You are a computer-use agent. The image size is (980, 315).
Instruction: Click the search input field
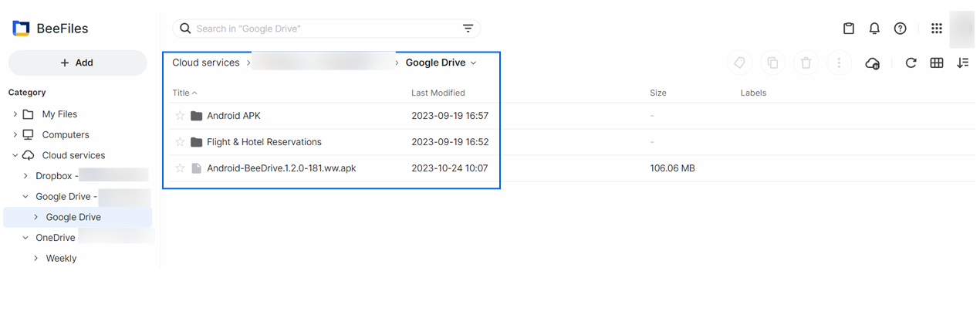pyautogui.click(x=324, y=29)
